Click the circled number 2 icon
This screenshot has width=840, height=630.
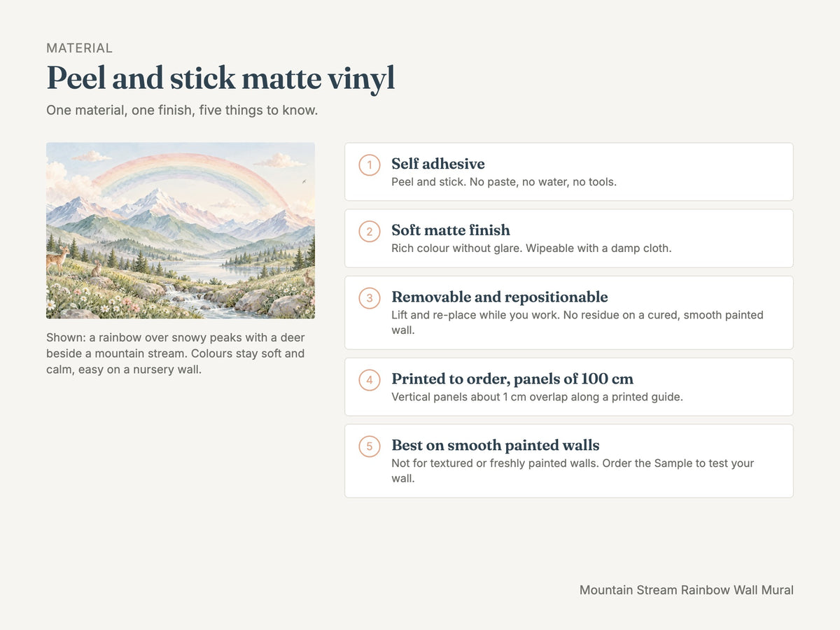pyautogui.click(x=370, y=232)
